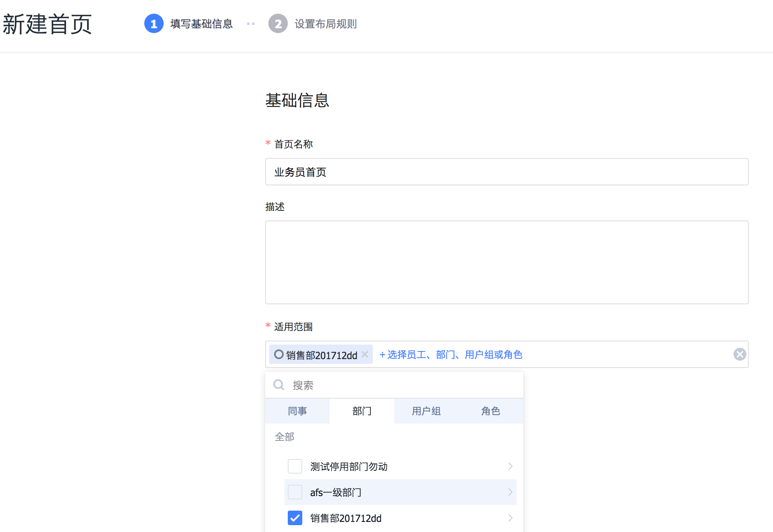Uncheck the 销售部201712dd checkbox

click(295, 518)
